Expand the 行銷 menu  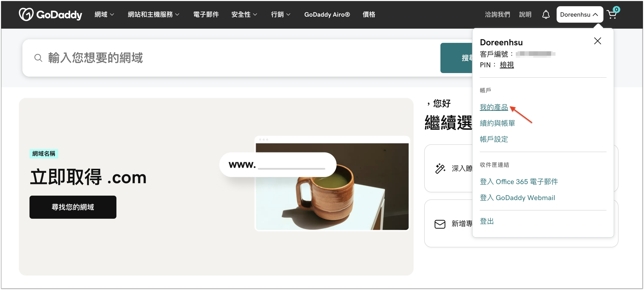click(x=281, y=15)
